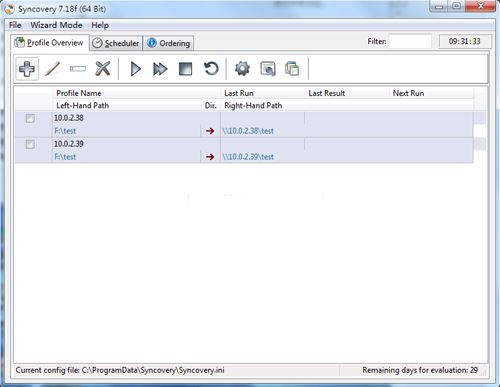
Task: Click the \\10.0.2.38\test right-hand path
Action: coord(248,131)
